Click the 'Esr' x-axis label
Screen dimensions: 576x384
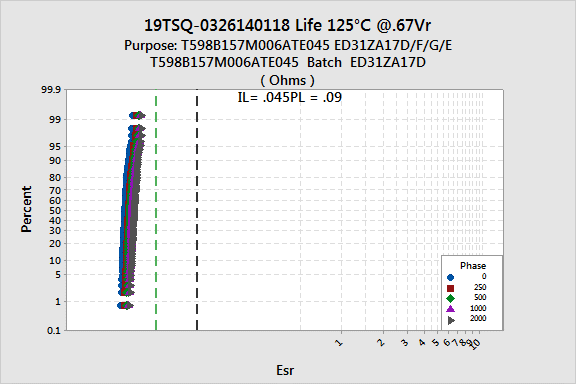click(285, 370)
